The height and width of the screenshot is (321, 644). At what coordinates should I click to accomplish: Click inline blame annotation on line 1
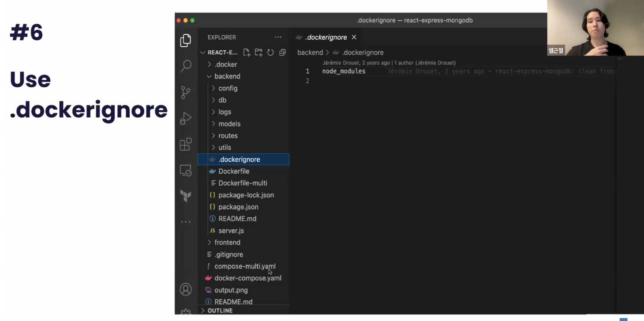501,71
